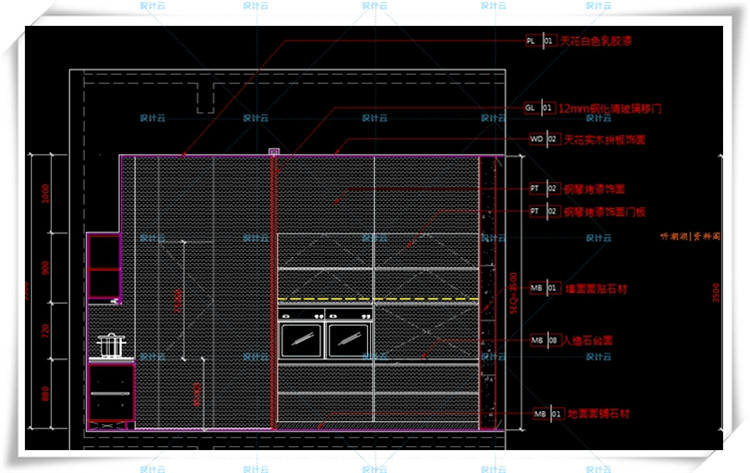This screenshot has width=750, height=473.
Task: Select the GL 01 material tag
Action: 540,108
